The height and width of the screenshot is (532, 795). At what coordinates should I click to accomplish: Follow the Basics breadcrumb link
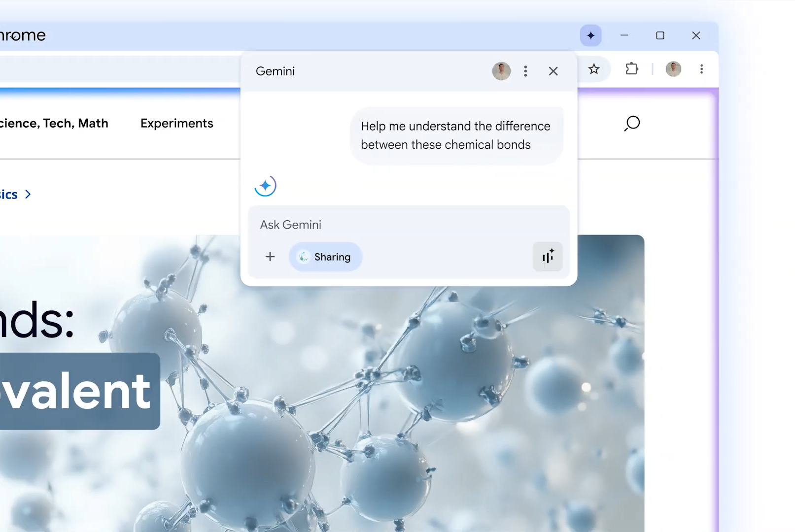(9, 194)
